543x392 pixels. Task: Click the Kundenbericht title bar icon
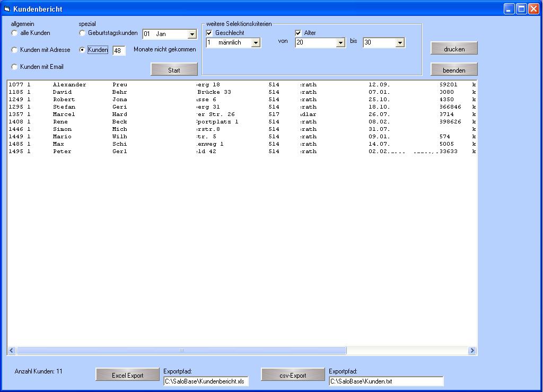tap(7, 9)
